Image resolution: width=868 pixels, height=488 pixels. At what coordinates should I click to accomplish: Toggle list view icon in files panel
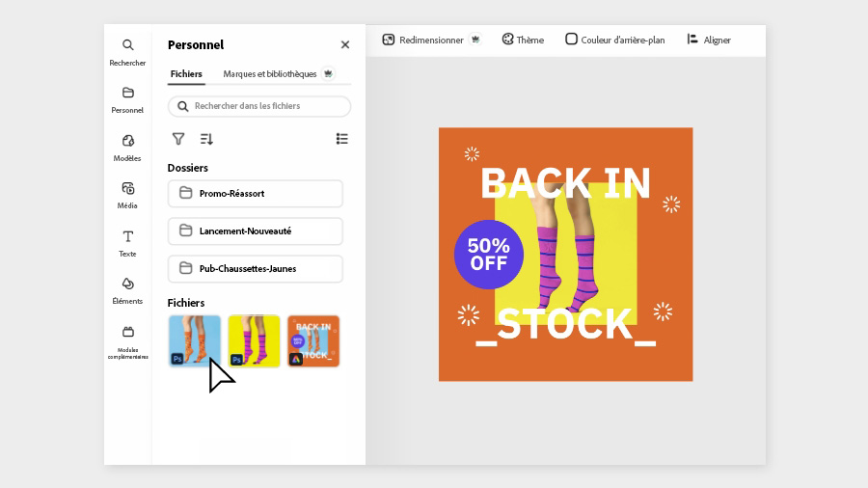[341, 139]
